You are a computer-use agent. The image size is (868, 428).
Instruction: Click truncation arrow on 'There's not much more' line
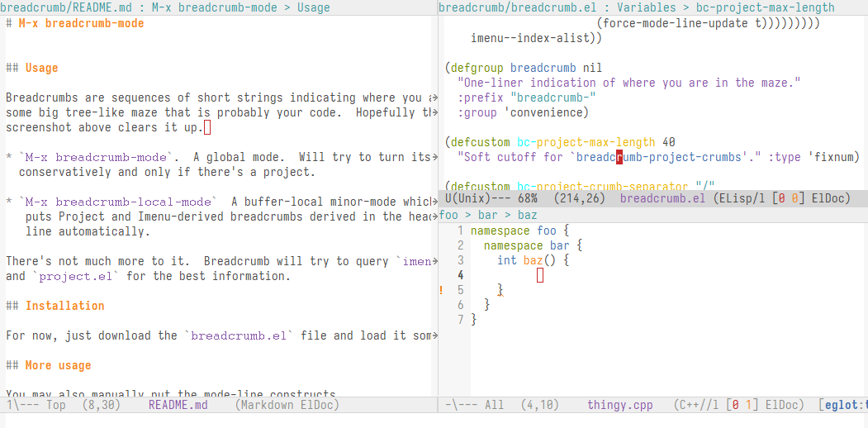(434, 261)
